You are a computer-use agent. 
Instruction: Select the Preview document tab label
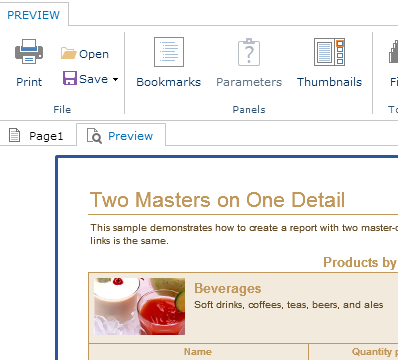(130, 136)
